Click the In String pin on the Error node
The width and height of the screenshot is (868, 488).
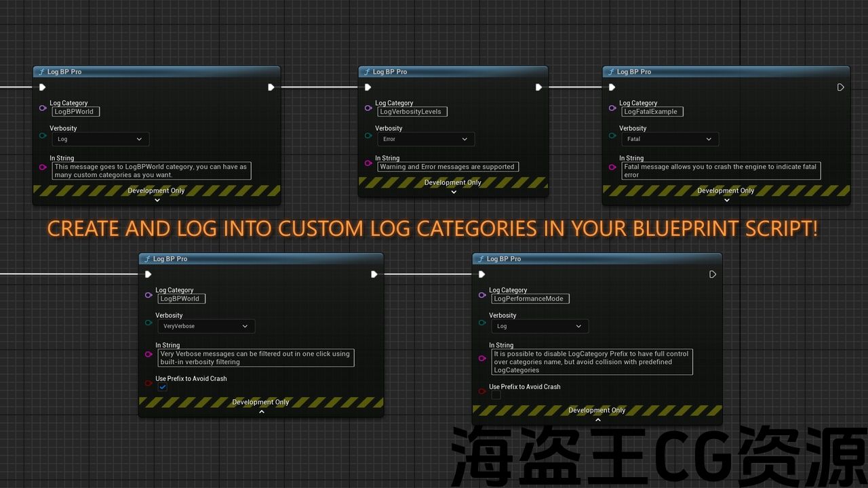pos(368,163)
